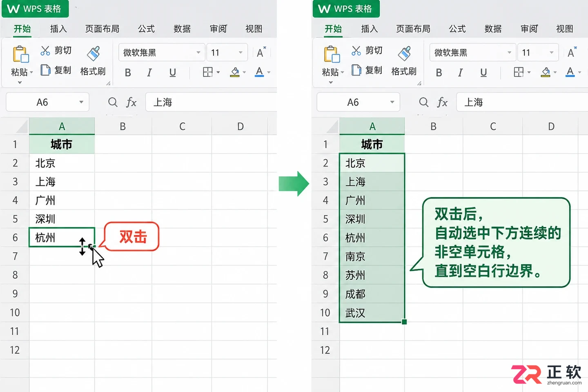Click Paste icon in right window
Image resolution: width=588 pixels, height=392 pixels.
coord(332,54)
